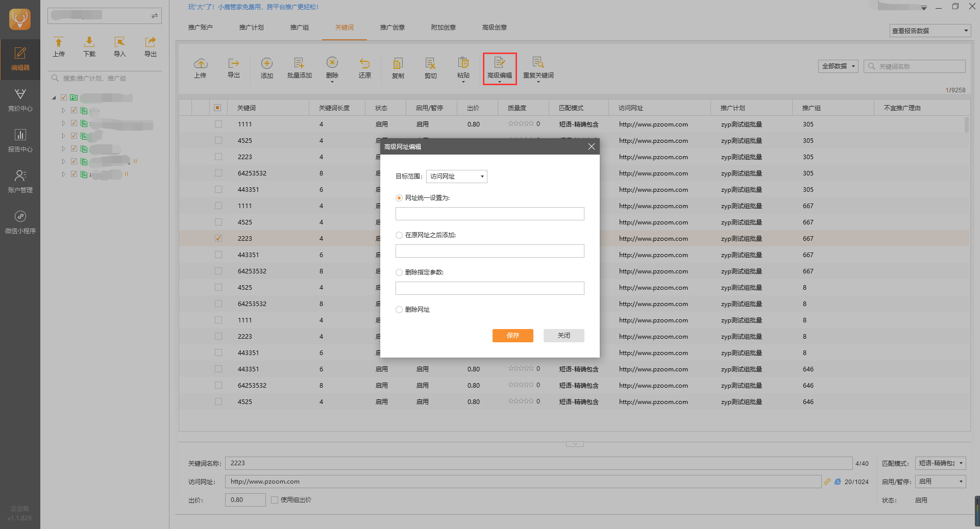Click the link icon beside URL field
This screenshot has height=529, width=980.
[x=827, y=482]
